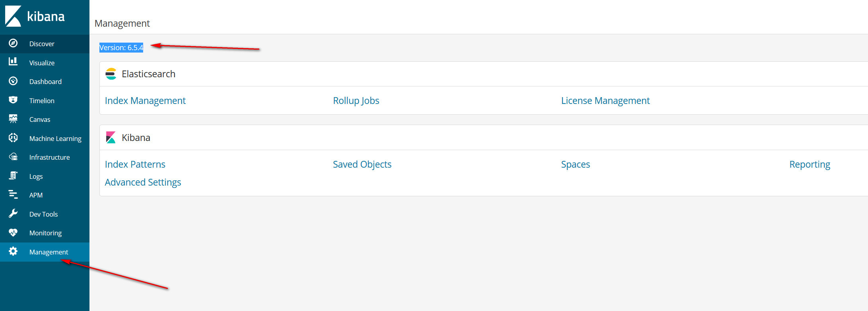
Task: Navigate to Rollup Jobs
Action: [x=356, y=101]
